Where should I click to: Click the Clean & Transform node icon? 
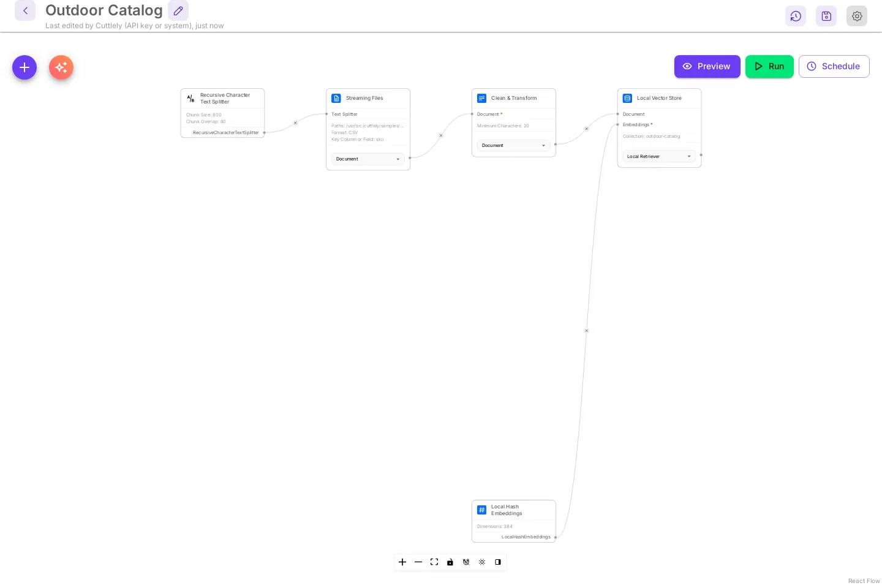[482, 98]
